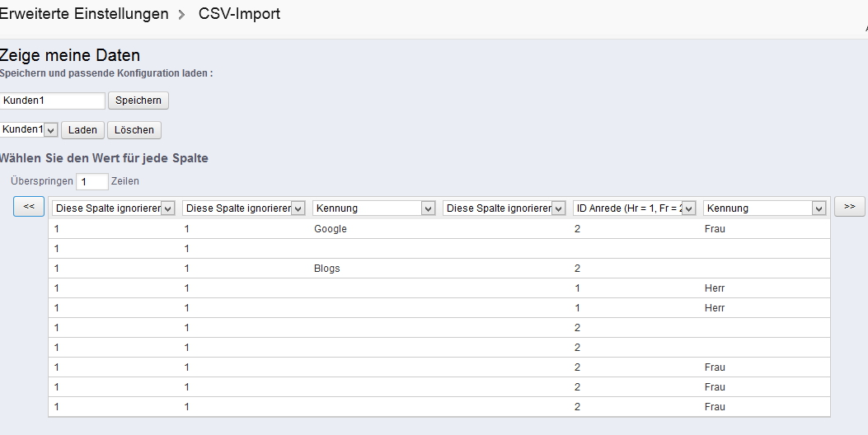Viewport: 868px width, 435px height.
Task: Select the Blogs cell in the table
Action: (327, 269)
